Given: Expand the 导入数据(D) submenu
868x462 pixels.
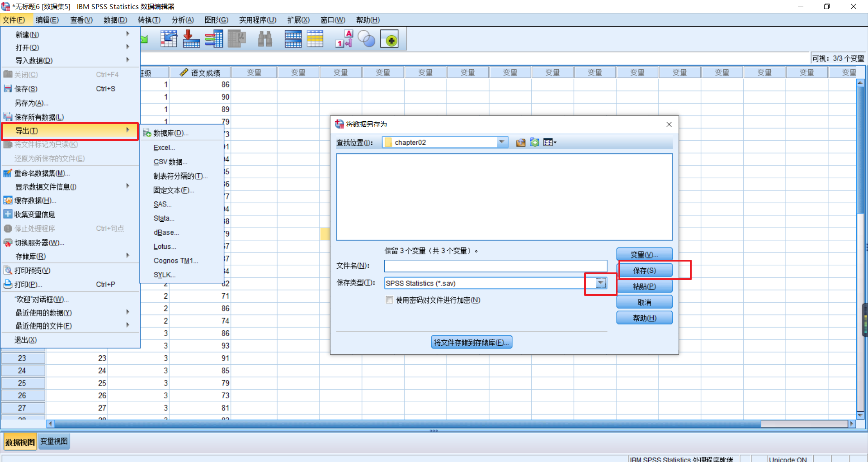Looking at the screenshot, I should pos(70,61).
